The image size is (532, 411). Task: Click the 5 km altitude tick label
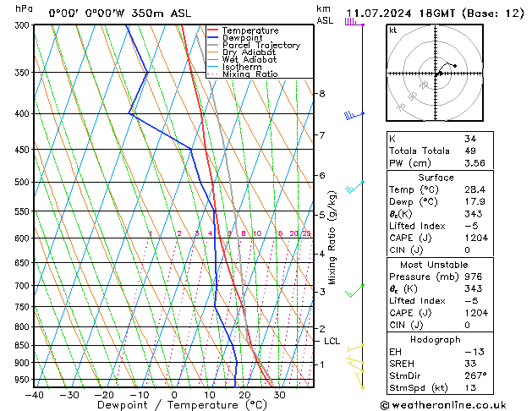[322, 215]
